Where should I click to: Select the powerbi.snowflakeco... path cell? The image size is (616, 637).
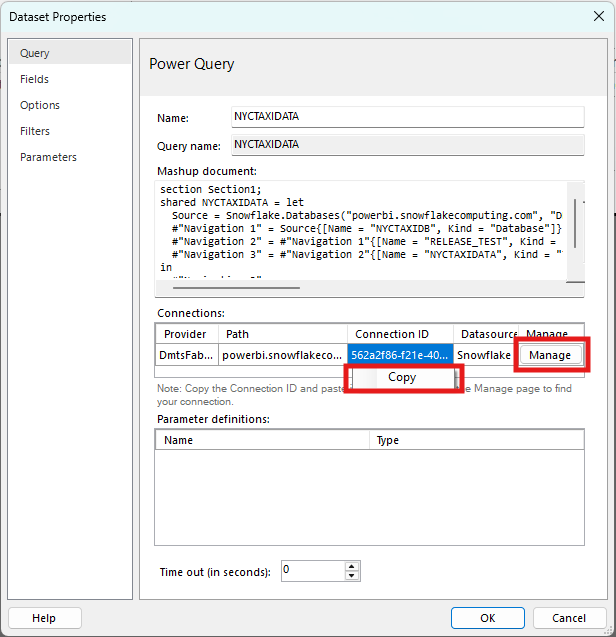[283, 355]
